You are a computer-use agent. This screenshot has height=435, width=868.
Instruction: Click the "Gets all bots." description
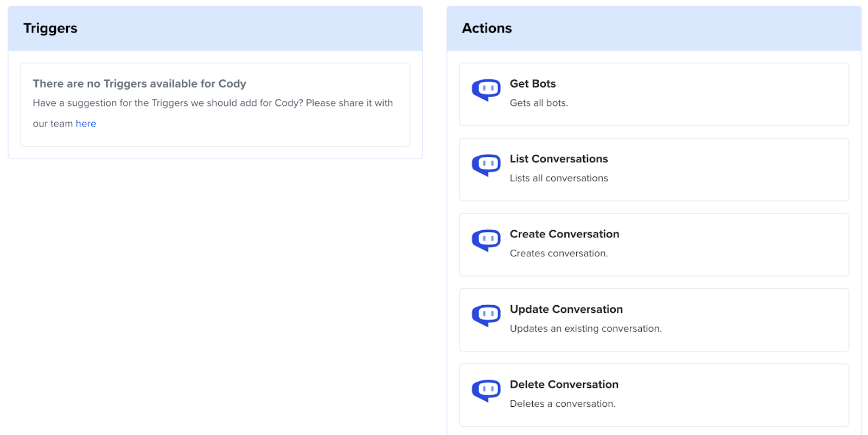(539, 103)
